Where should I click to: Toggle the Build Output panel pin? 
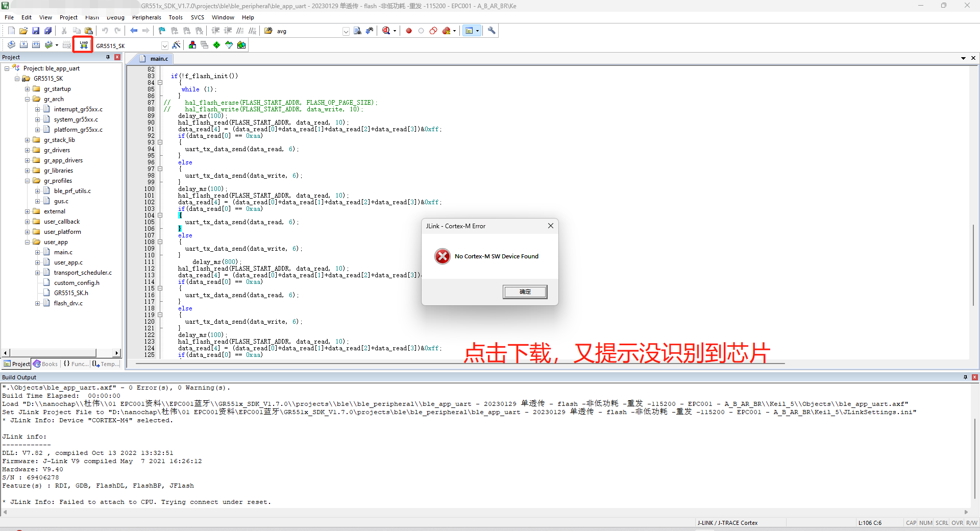965,377
